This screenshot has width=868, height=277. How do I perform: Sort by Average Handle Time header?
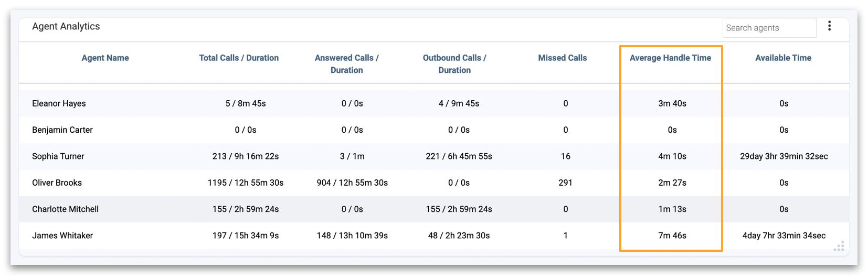click(x=670, y=58)
